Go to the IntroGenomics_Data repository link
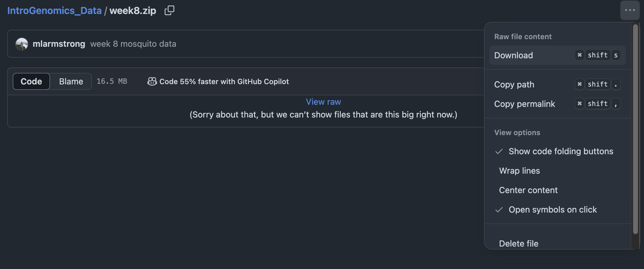 54,11
